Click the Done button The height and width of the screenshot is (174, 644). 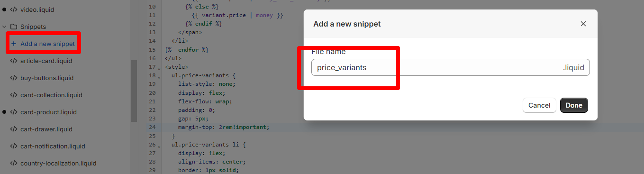click(x=574, y=105)
